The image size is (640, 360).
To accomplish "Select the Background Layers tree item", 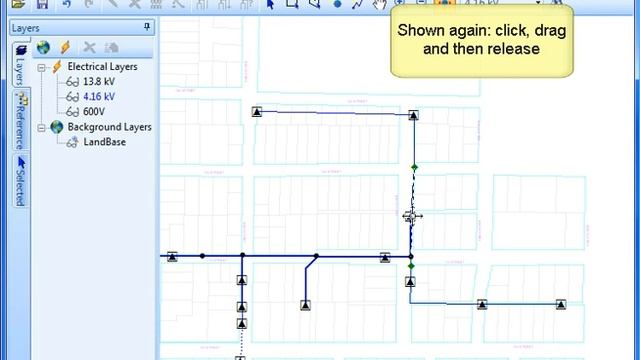I will point(109,127).
